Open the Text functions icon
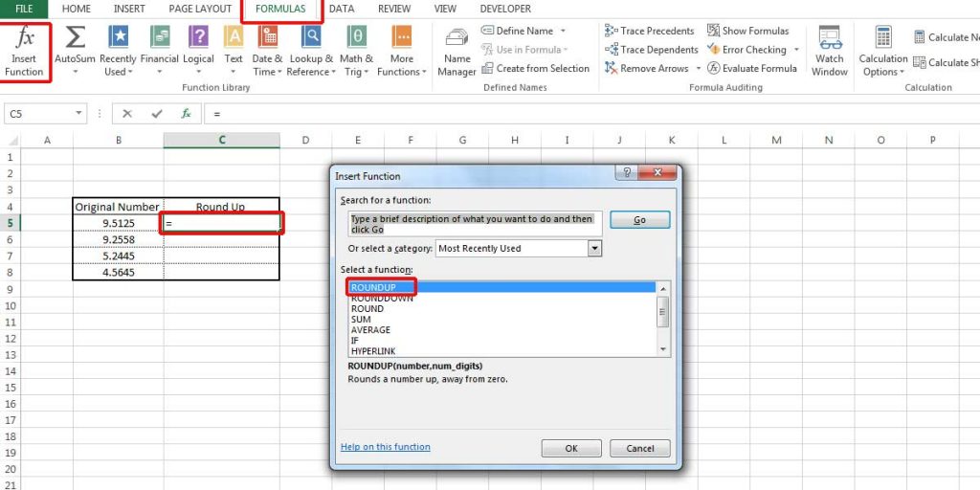 [234, 37]
